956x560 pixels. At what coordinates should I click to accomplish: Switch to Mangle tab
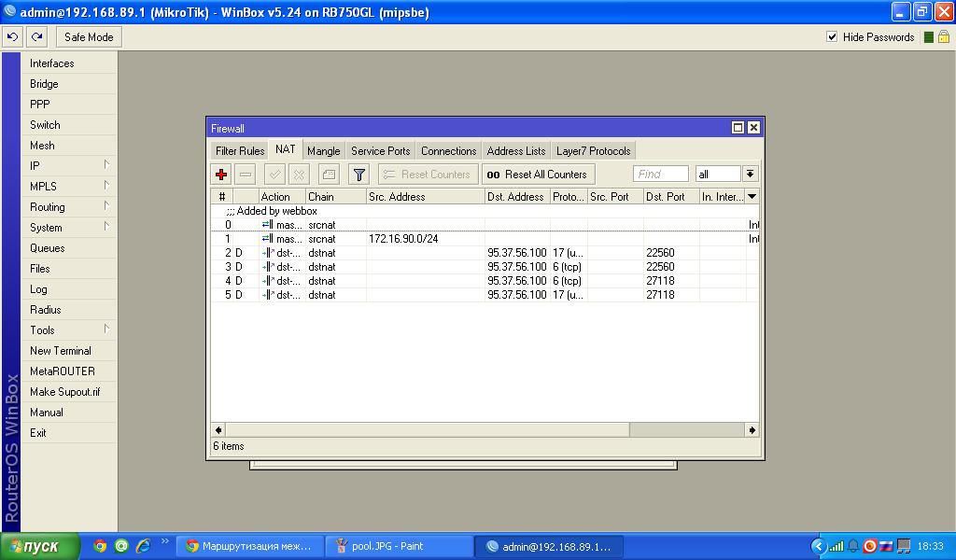tap(324, 151)
